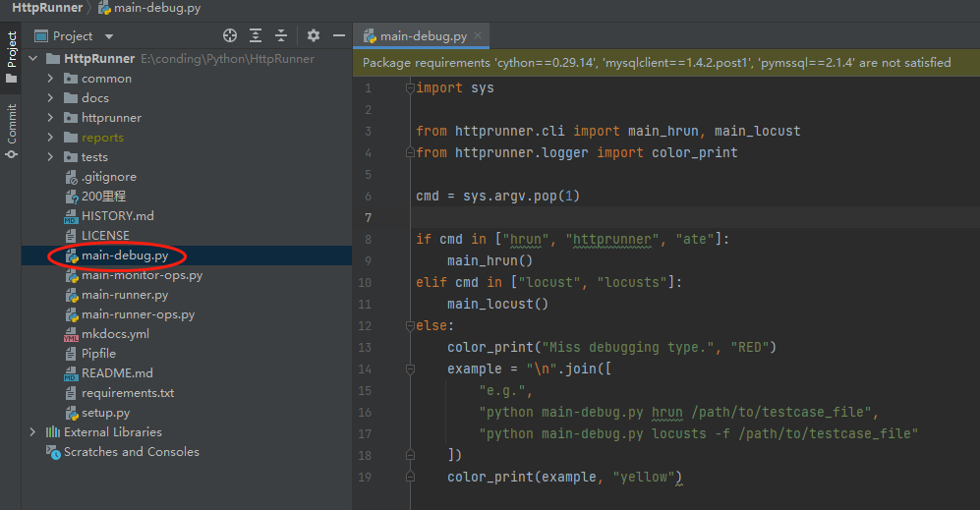980x510 pixels.
Task: Select LICENSE file in tree
Action: tap(105, 236)
